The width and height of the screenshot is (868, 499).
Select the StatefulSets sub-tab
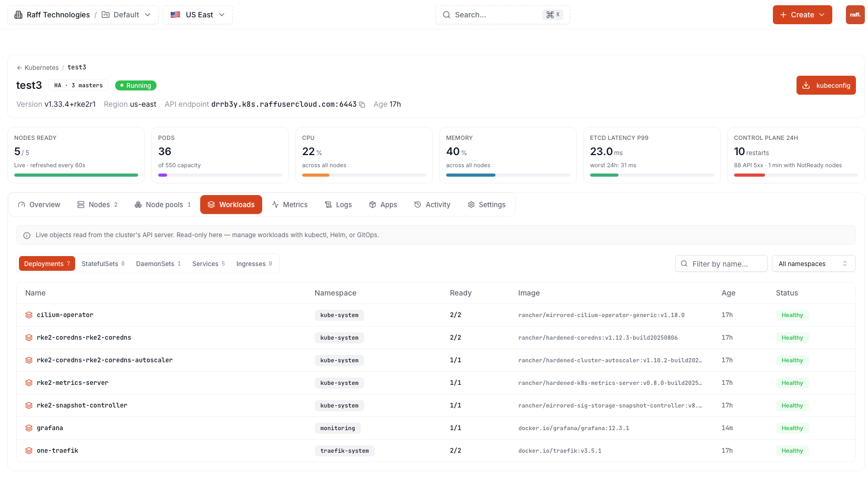[x=103, y=263]
